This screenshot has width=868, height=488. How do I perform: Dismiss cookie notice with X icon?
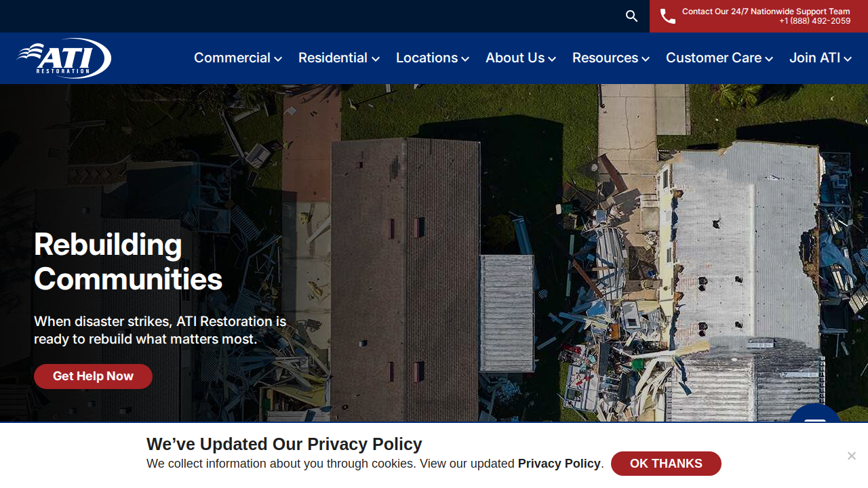pyautogui.click(x=851, y=455)
